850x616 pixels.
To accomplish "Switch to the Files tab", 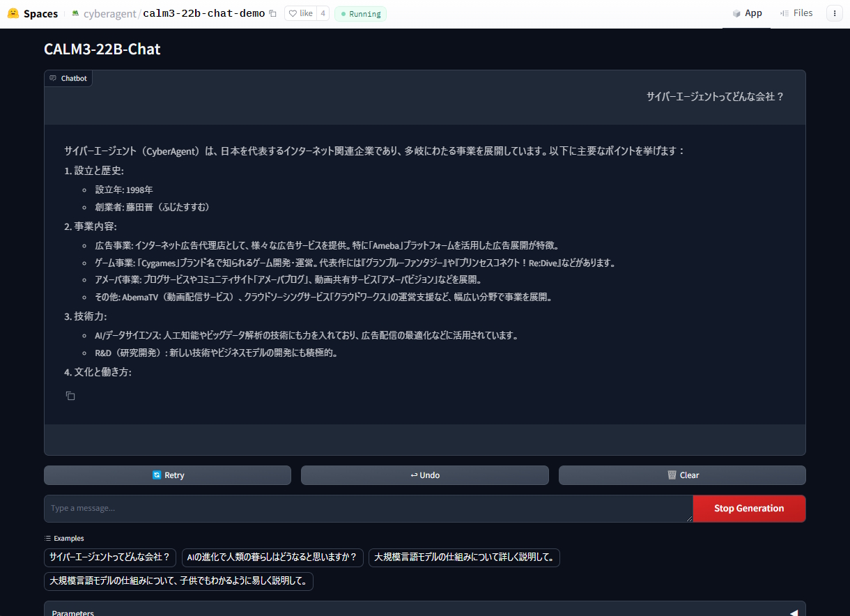I will (x=796, y=13).
